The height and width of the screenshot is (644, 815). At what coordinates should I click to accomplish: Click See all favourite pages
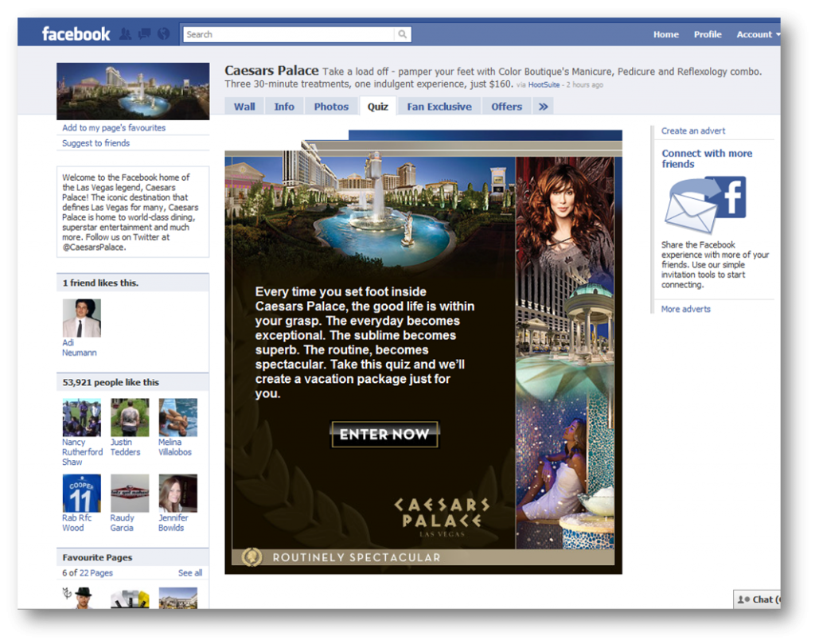tap(189, 573)
